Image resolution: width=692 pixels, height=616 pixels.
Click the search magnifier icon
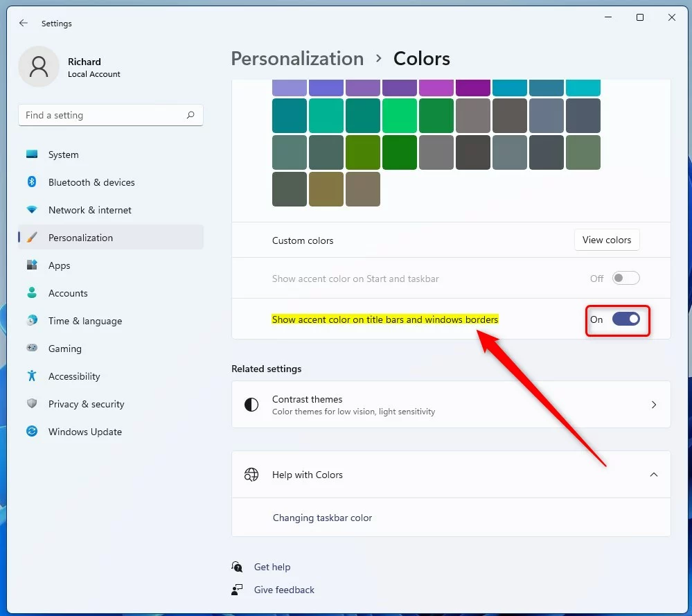click(190, 115)
